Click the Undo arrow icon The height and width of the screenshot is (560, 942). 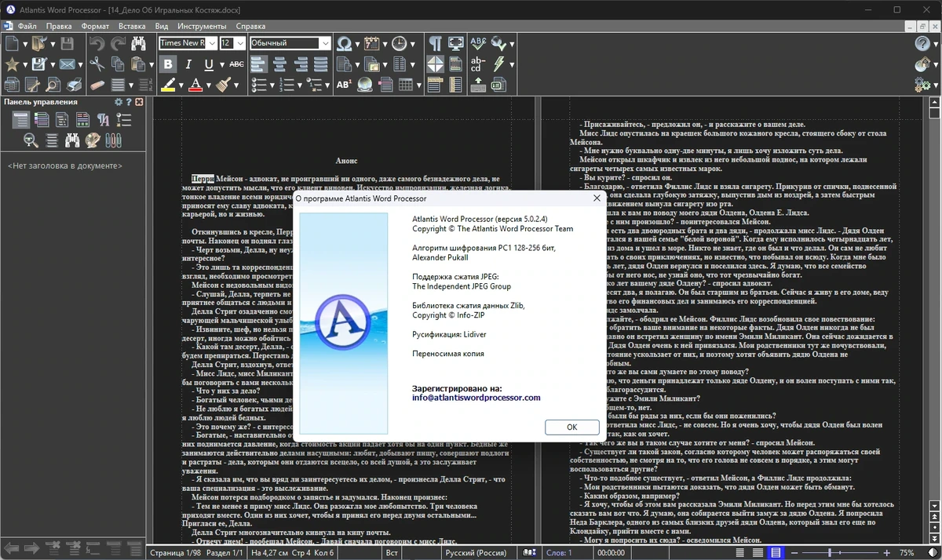(x=97, y=44)
